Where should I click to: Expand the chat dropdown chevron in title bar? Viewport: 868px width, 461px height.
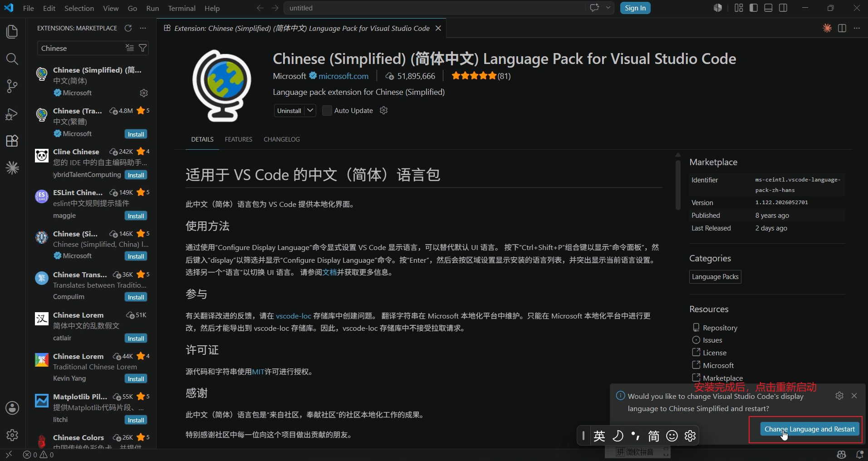tap(608, 8)
